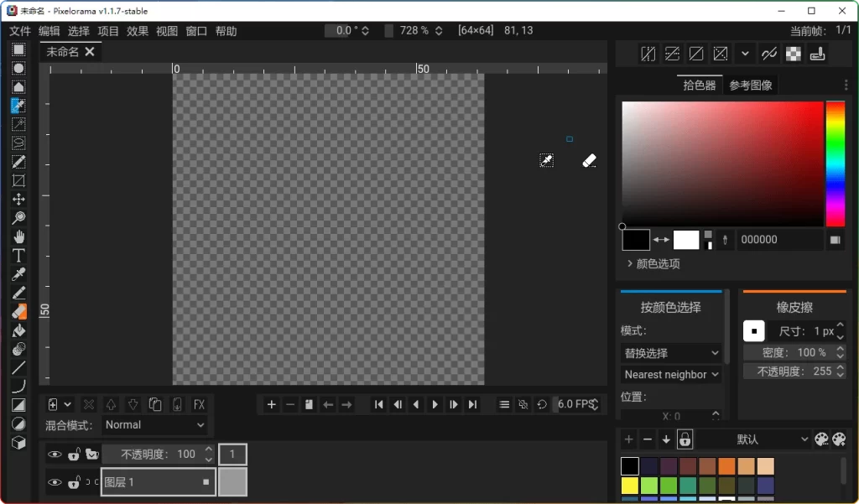
Task: Select the Move tool
Action: 18,199
